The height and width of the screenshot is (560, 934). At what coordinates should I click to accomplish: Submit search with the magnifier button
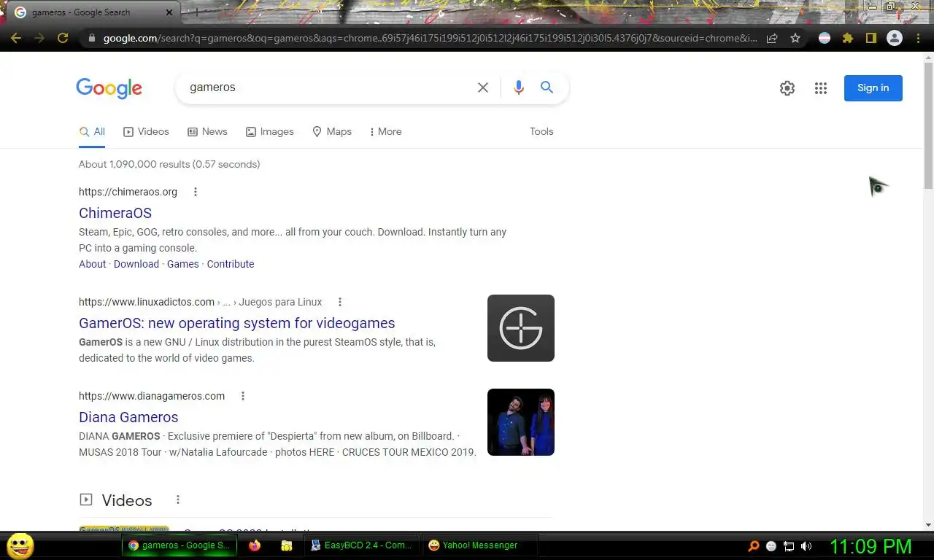point(547,87)
